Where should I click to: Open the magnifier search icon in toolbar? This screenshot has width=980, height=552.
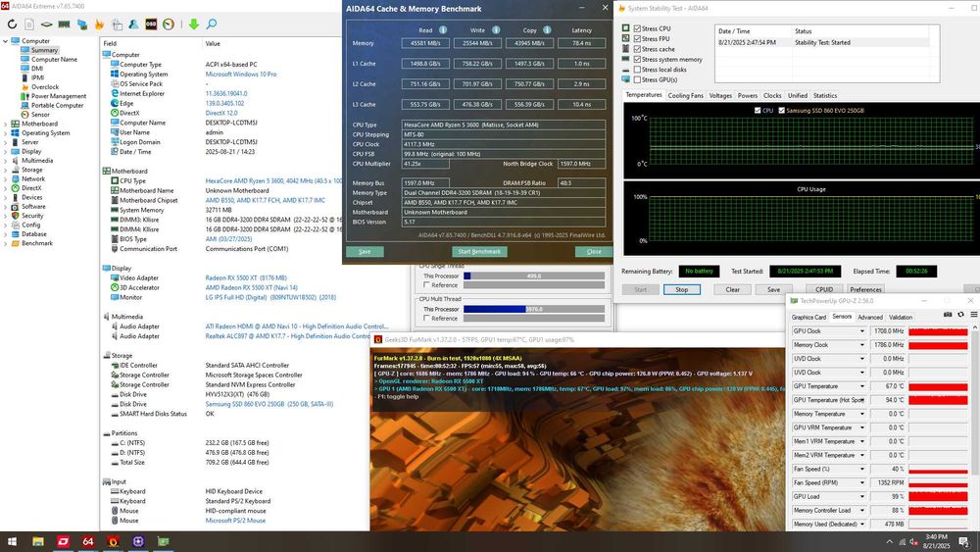(212, 24)
